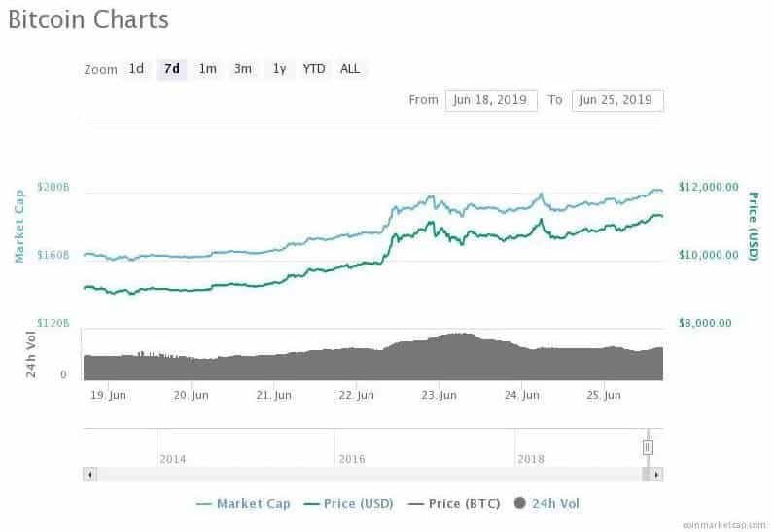The width and height of the screenshot is (774, 532).
Task: Open the coinmarketcap.com credit link
Action: 724,525
